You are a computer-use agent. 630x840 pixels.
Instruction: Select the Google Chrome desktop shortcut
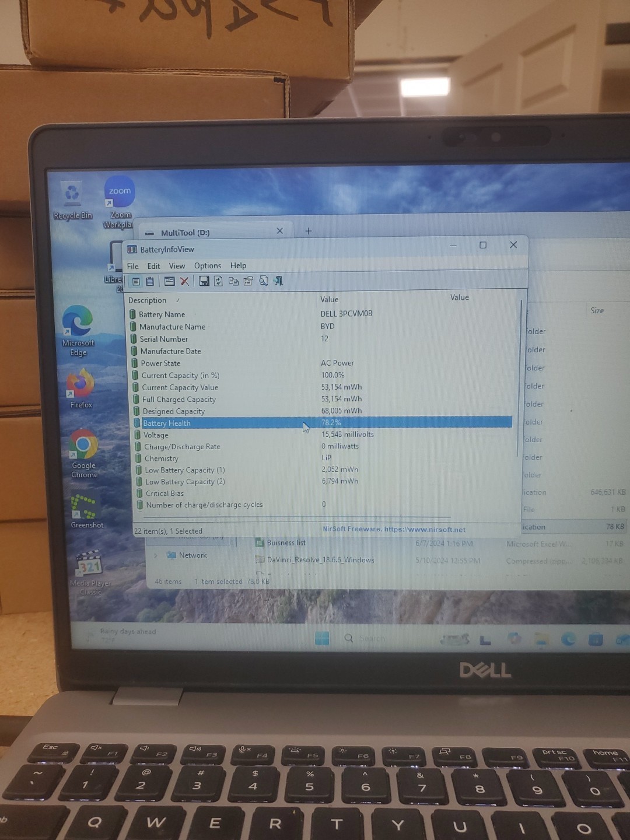tap(84, 454)
